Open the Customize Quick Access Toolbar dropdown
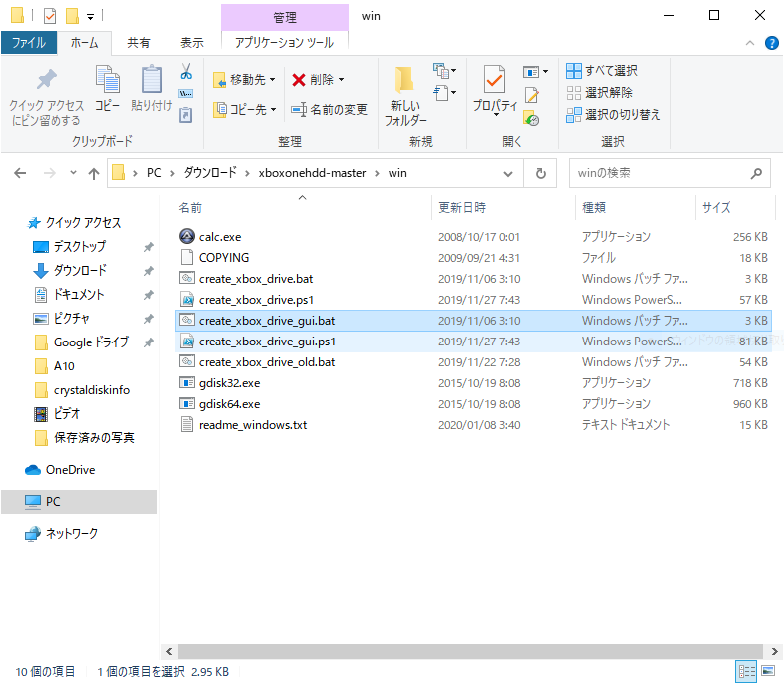Screen dimensions: 784x684 pyautogui.click(x=91, y=17)
